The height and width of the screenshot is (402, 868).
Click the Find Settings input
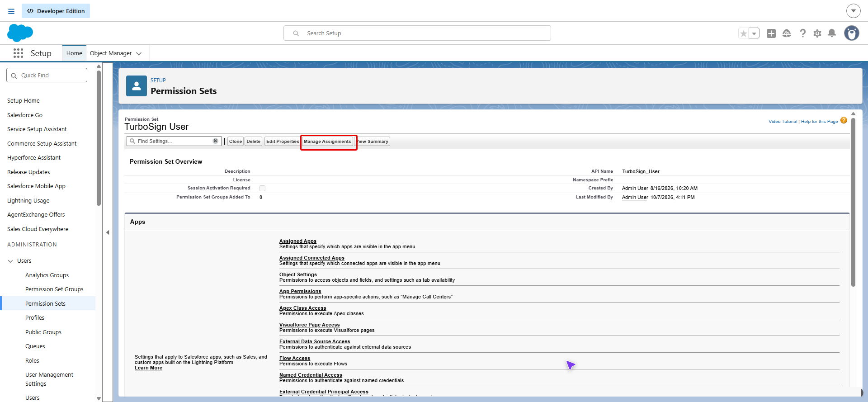174,141
